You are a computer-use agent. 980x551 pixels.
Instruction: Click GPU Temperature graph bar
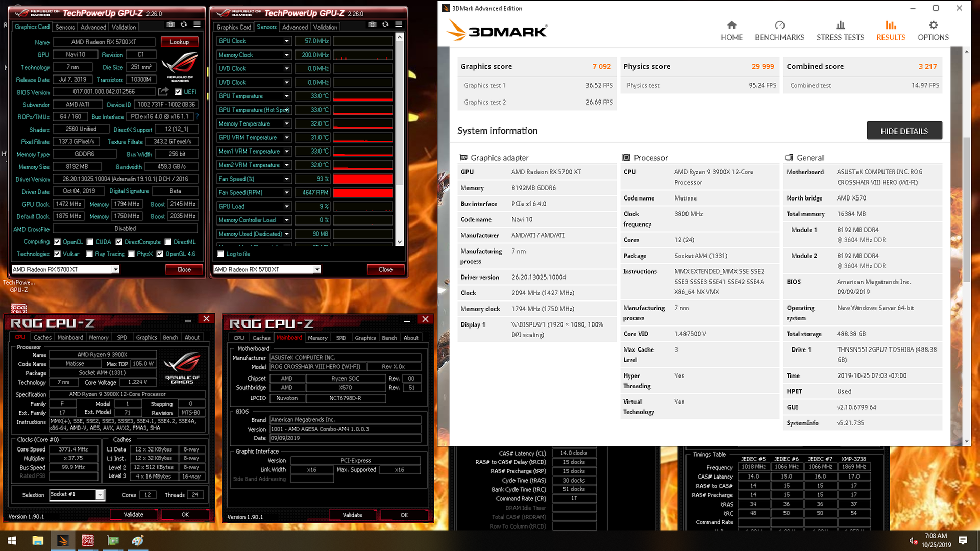[x=362, y=96]
